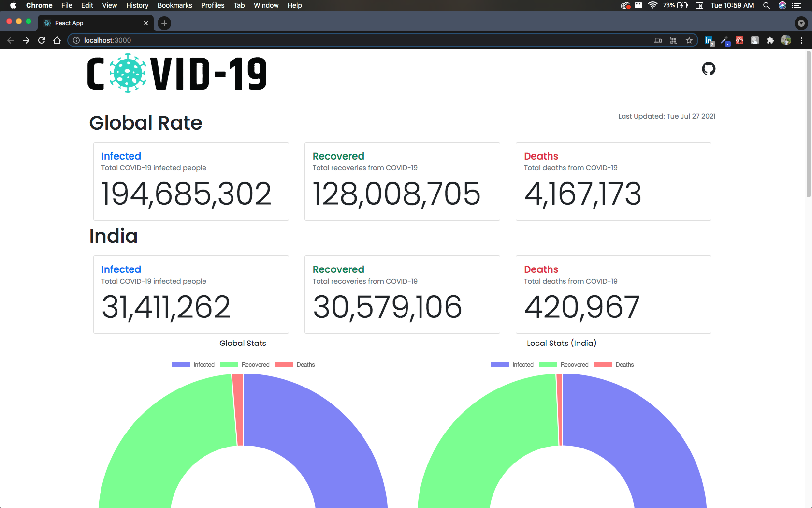Open Creative Cloud menu bar icon
812x508 pixels.
point(625,5)
